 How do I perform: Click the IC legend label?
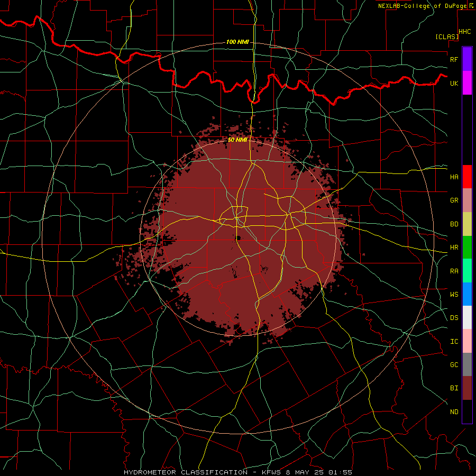coord(454,342)
